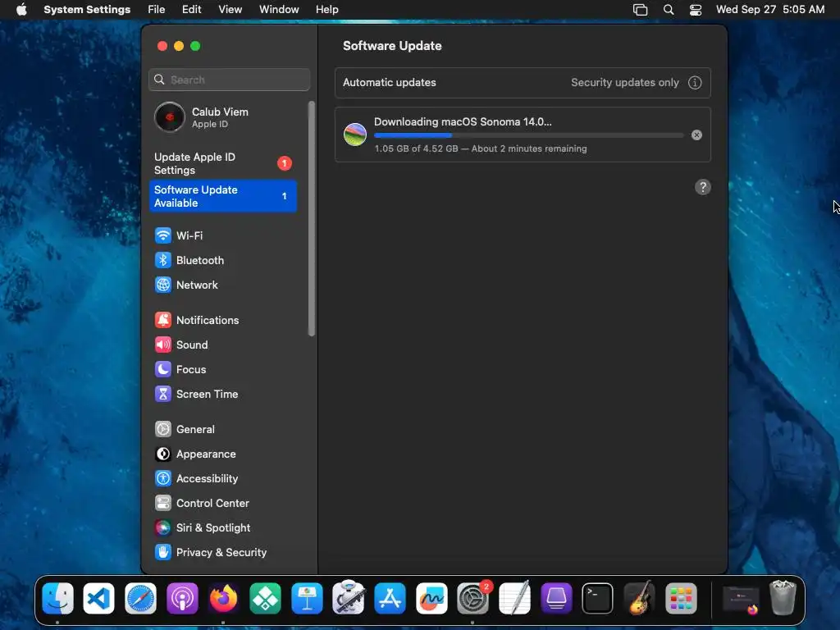Click the date and time in menu bar
The height and width of the screenshot is (630, 840).
[x=769, y=10]
